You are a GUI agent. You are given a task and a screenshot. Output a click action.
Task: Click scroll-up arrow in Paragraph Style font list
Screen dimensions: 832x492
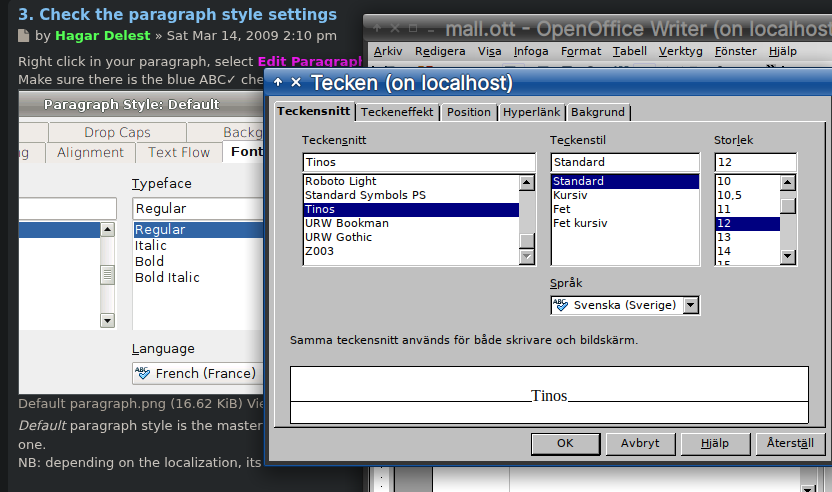108,230
